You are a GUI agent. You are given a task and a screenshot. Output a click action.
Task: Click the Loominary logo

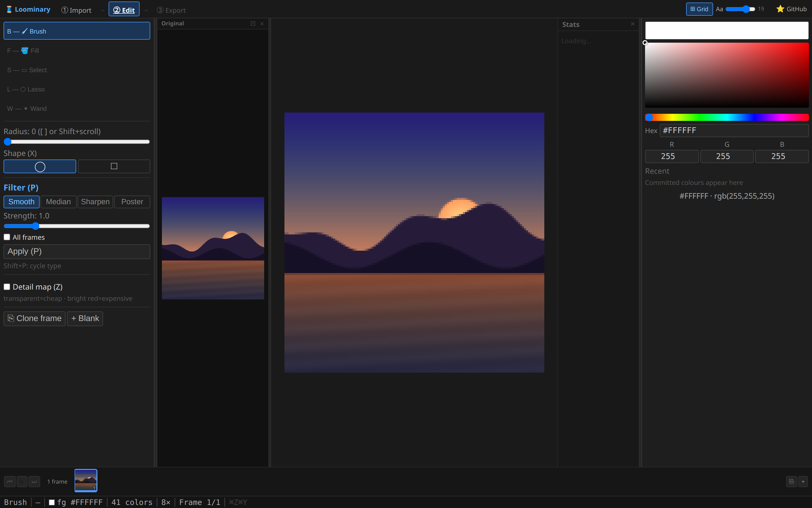28,9
